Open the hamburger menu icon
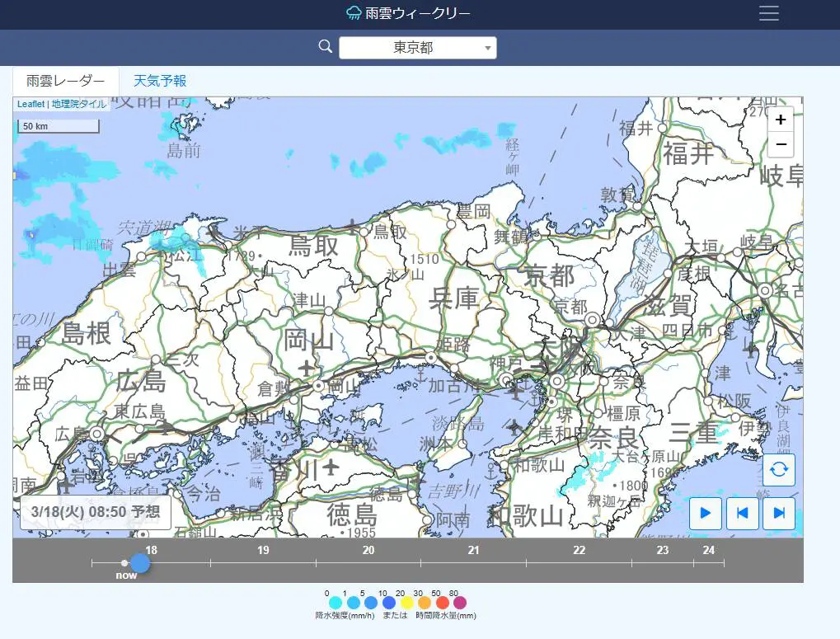Screen dimensions: 840x639 coord(769,13)
